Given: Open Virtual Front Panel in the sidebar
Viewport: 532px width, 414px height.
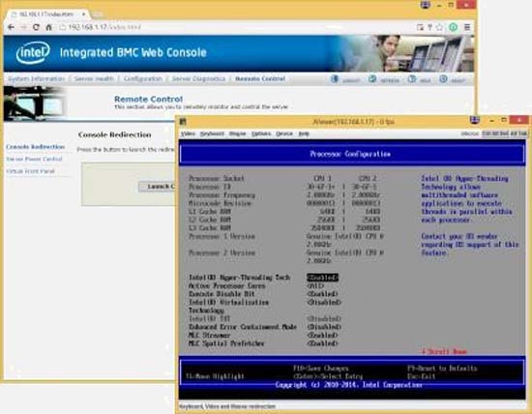Looking at the screenshot, I should tap(30, 171).
